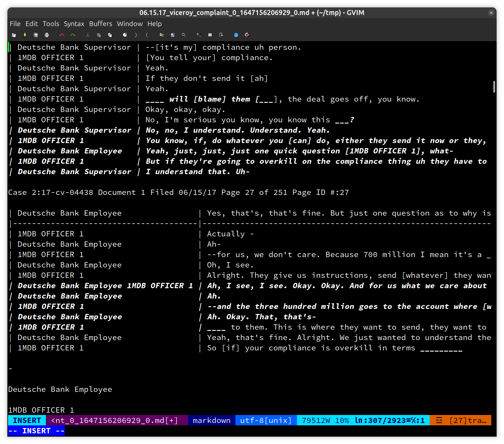Run a Vim script
Image resolution: width=504 pixels, height=444 pixels.
(184, 35)
